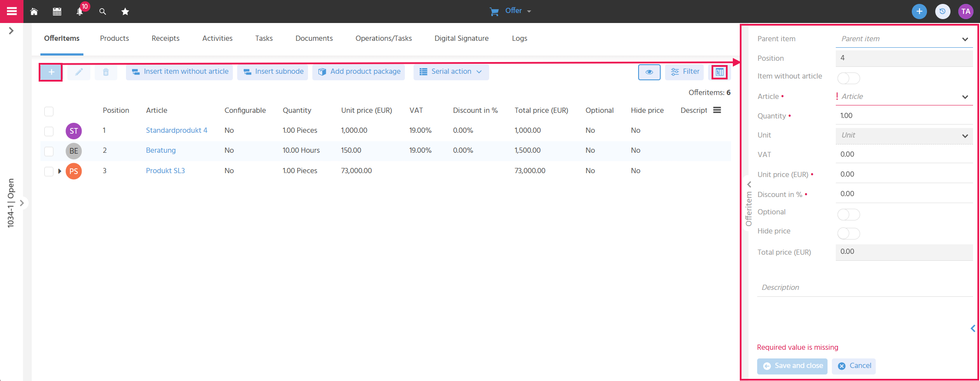
Task: Expand the Produkt SL3 row triangle
Action: pyautogui.click(x=60, y=171)
